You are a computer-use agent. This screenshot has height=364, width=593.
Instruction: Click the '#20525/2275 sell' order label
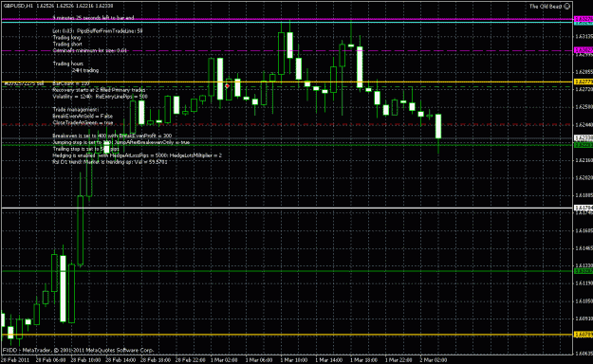coord(24,82)
